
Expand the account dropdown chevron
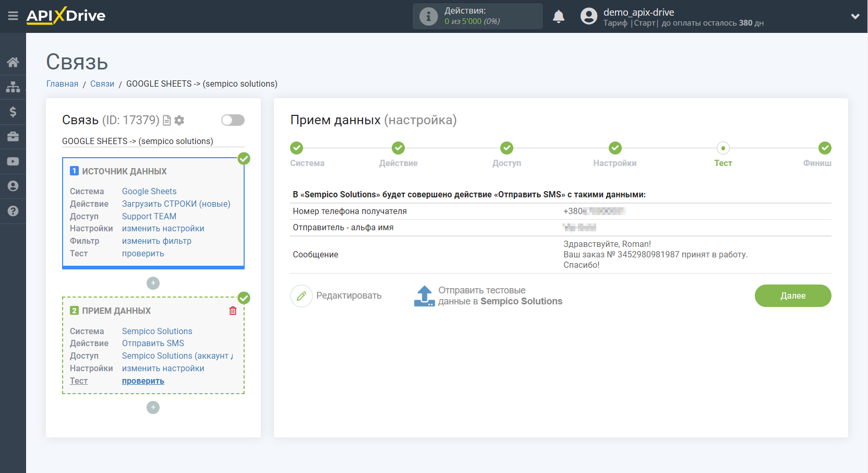(855, 16)
